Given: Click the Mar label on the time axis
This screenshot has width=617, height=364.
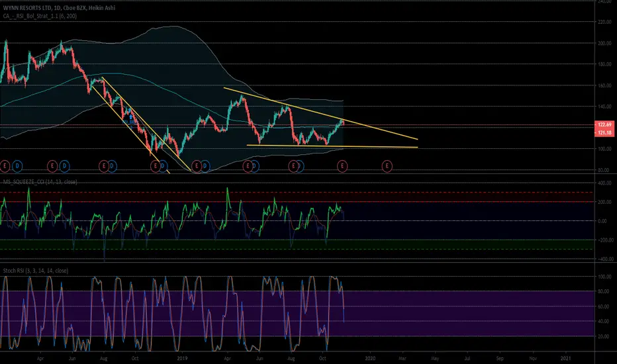Looking at the screenshot, I should pos(402,359).
